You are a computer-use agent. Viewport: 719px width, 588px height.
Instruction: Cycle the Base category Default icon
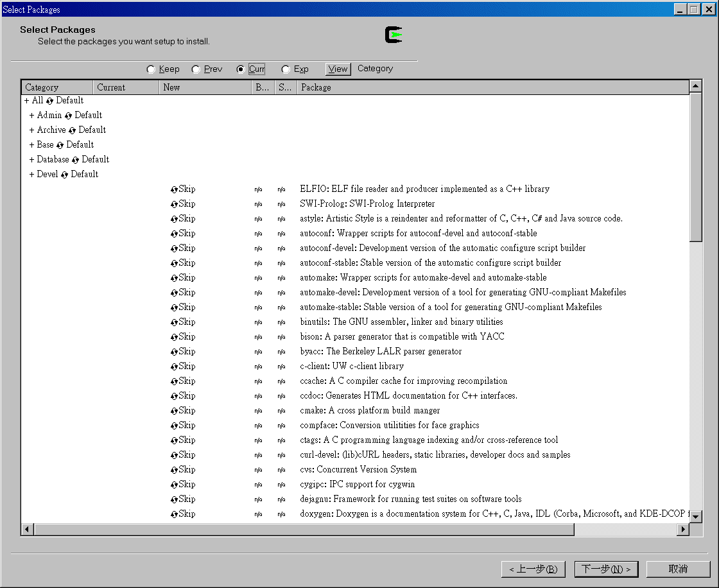(x=60, y=145)
